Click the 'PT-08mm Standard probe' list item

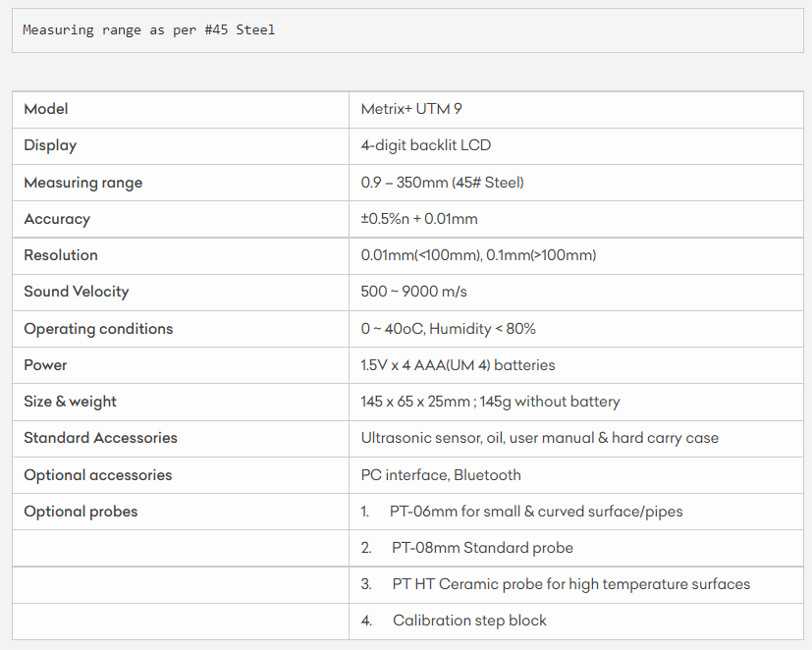[482, 548]
